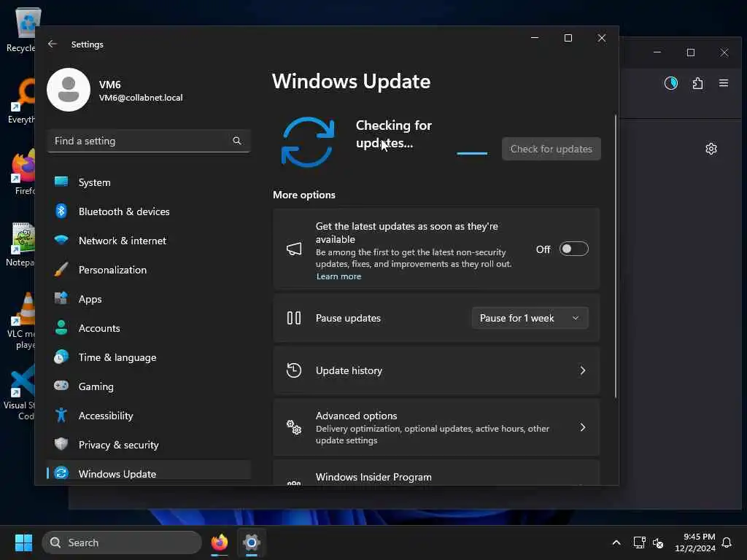Image resolution: width=747 pixels, height=560 pixels.
Task: Open the notifications bell icon
Action: (727, 542)
